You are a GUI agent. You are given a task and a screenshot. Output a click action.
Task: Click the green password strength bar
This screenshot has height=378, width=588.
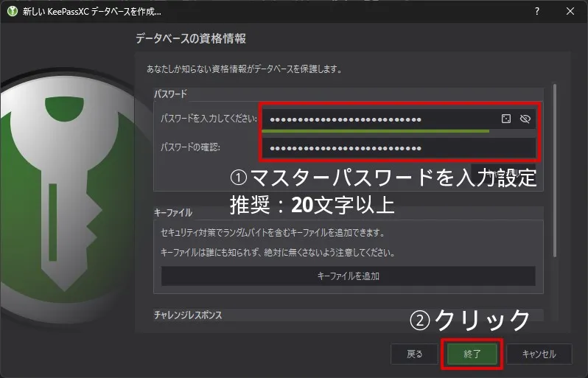[375, 131]
